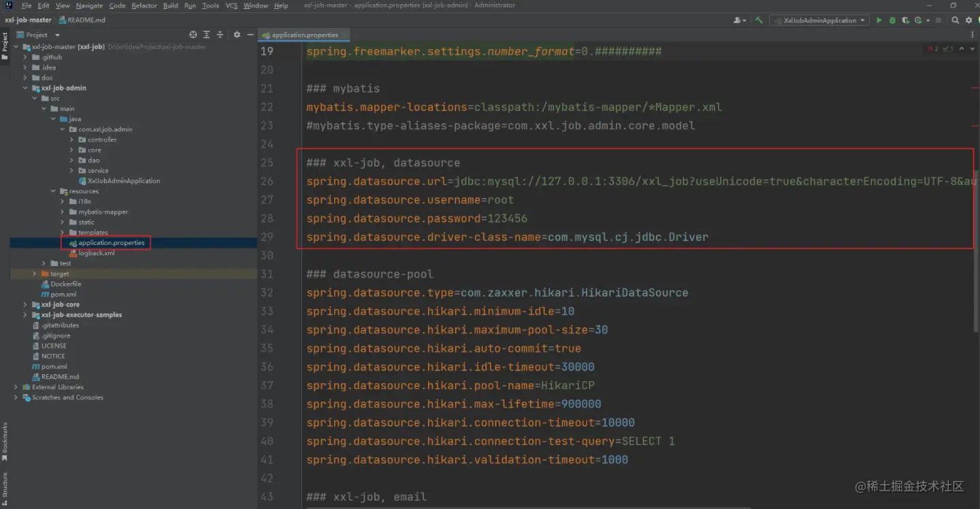Expand the xxl-job-core module
Viewport: 980px width, 509px height.
pyautogui.click(x=25, y=304)
